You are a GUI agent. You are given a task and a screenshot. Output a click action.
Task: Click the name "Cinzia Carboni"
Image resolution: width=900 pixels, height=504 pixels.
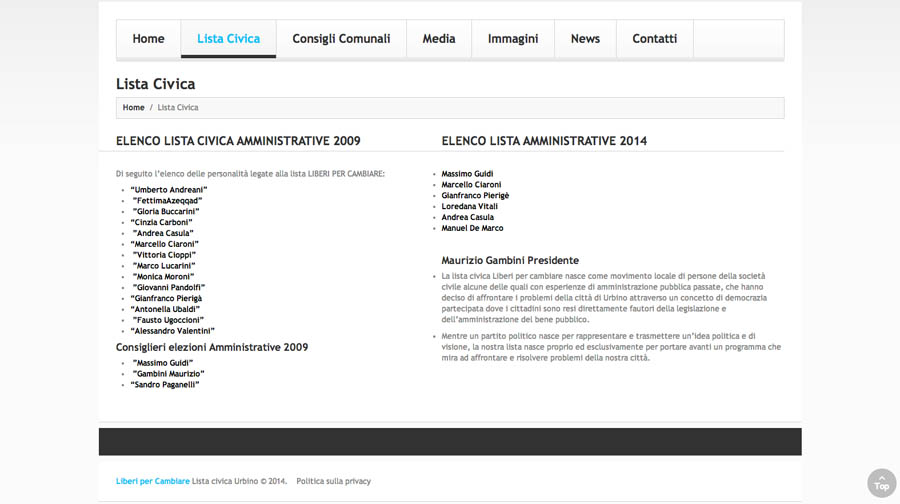pyautogui.click(x=161, y=222)
